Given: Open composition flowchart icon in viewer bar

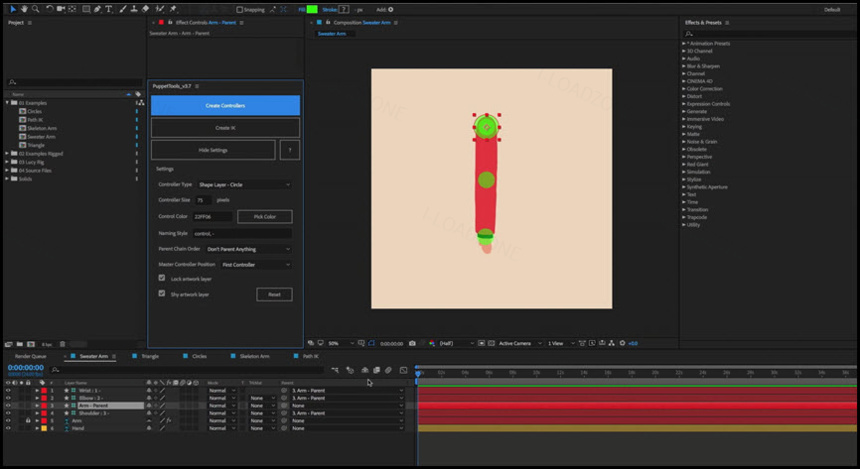Looking at the screenshot, I should point(612,343).
